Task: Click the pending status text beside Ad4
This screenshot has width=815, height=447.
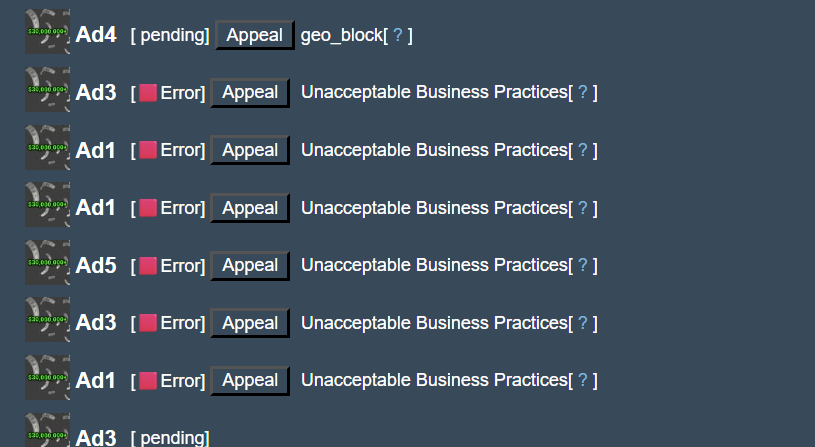Action: coord(170,35)
